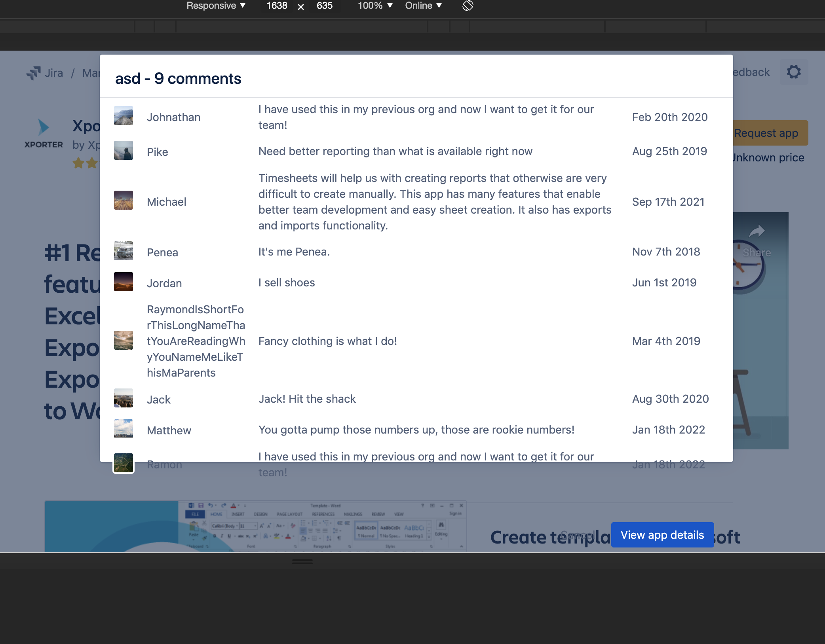Click Johnathan's avatar thumbnail
This screenshot has width=825, height=644.
pos(124,116)
